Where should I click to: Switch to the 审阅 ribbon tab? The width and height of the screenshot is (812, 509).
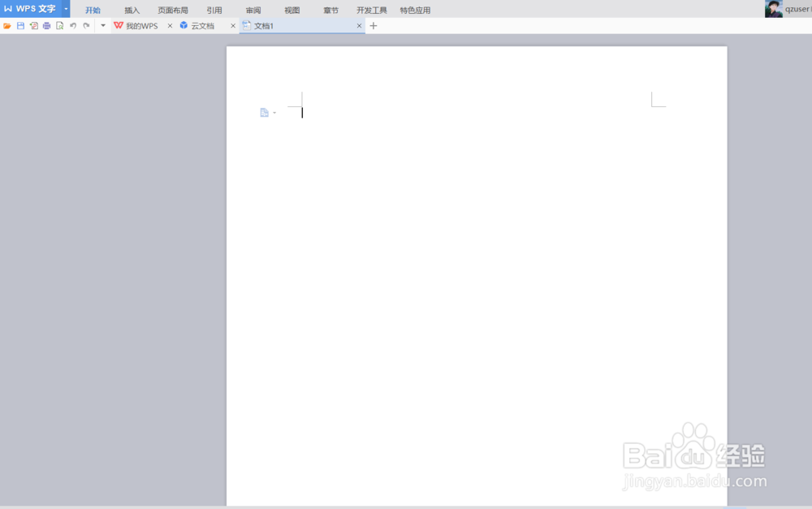[253, 11]
